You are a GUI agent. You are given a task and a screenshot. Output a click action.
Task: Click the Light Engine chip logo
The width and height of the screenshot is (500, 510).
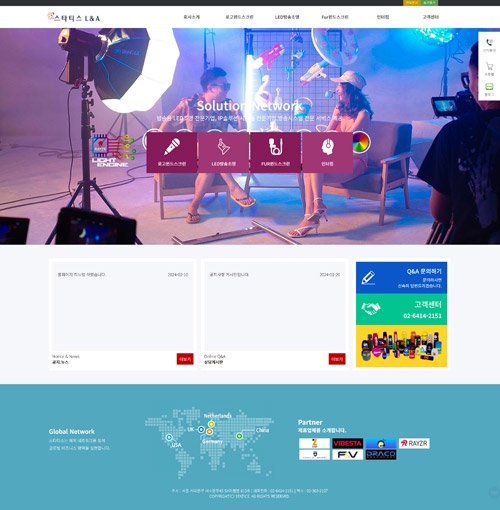tap(113, 150)
